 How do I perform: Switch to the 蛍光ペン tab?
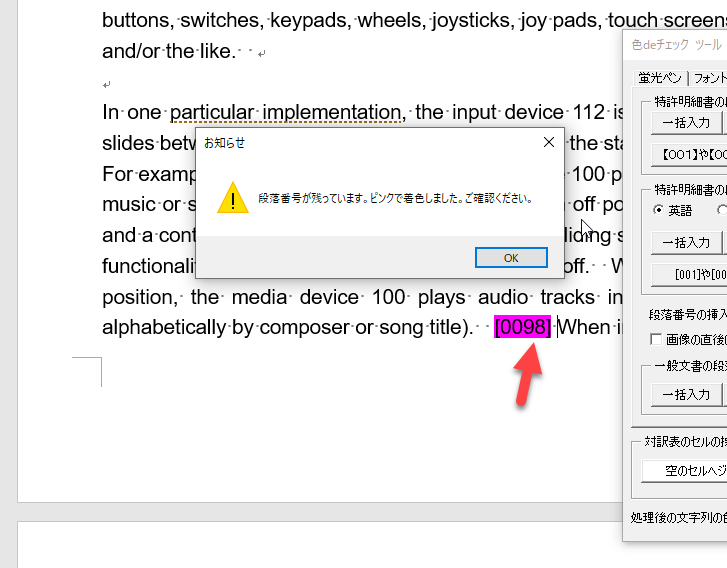(x=661, y=78)
